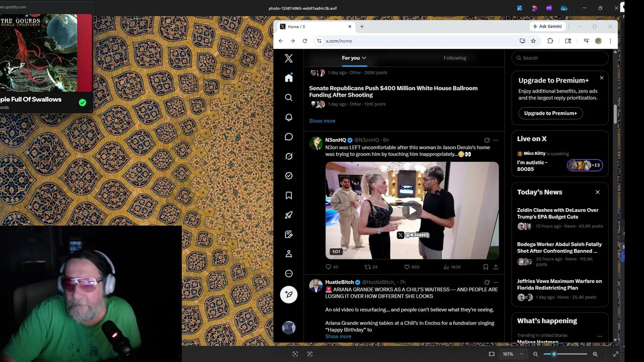Open the Profile person icon in X sidebar
644x362 pixels.
point(289,254)
